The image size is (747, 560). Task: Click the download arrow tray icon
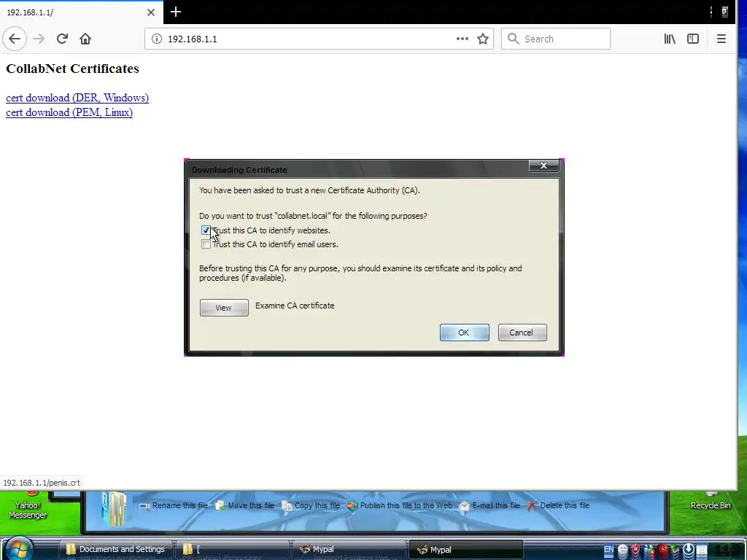[x=688, y=550]
